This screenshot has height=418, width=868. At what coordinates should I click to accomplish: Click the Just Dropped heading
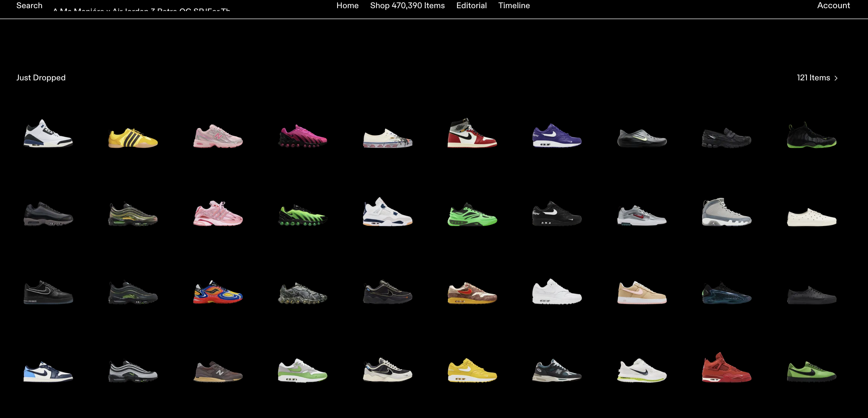(x=41, y=77)
